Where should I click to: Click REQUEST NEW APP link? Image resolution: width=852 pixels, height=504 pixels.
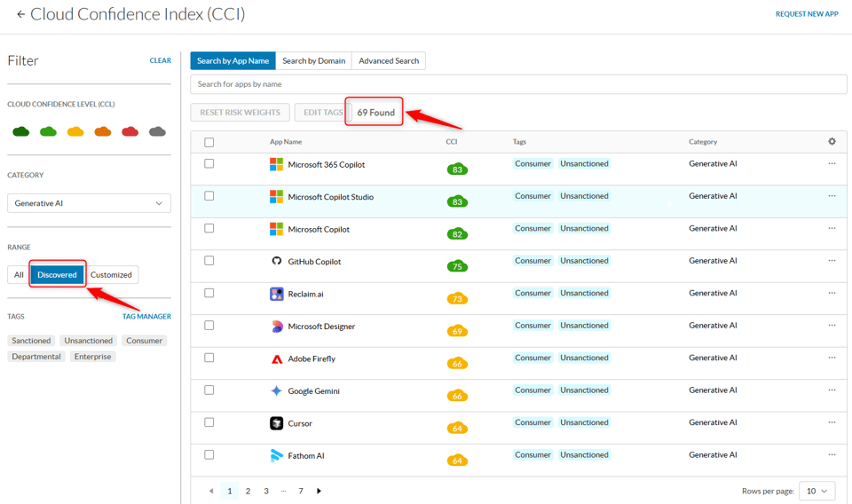pyautogui.click(x=807, y=14)
